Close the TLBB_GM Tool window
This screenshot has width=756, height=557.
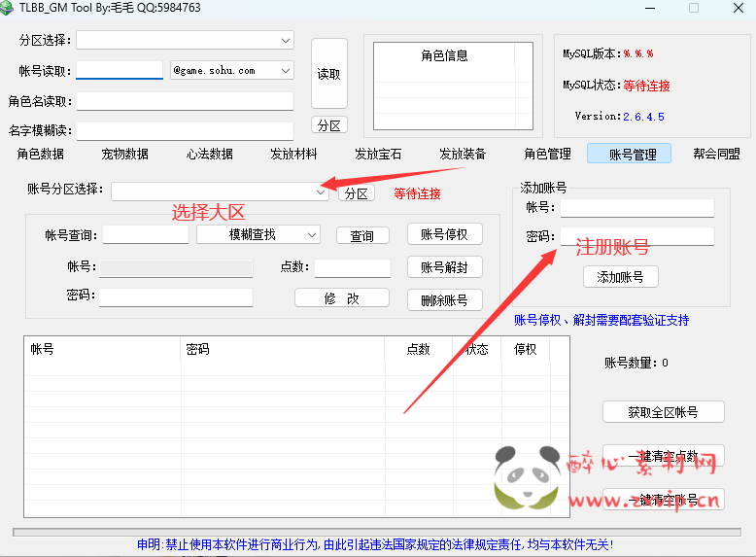point(739,8)
